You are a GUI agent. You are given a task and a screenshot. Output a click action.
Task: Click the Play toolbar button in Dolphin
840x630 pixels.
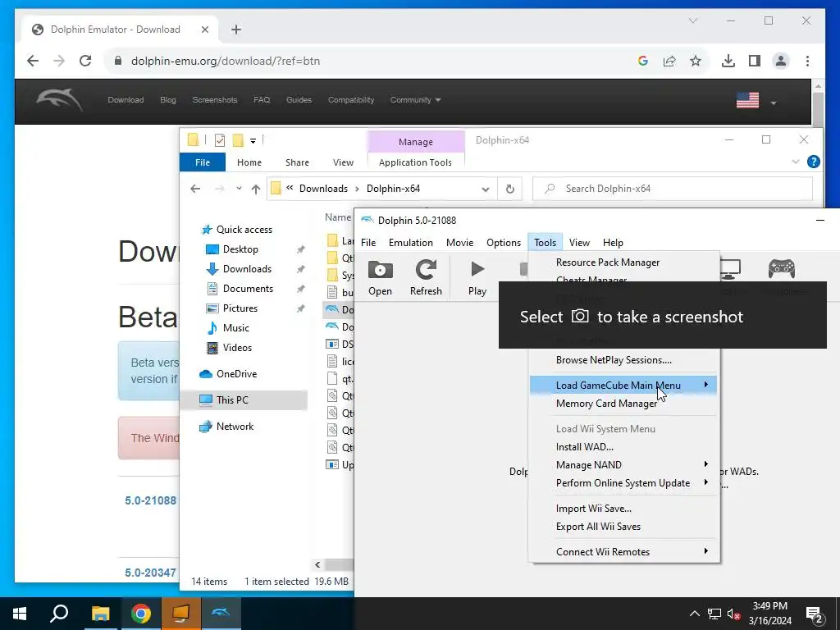pyautogui.click(x=477, y=277)
